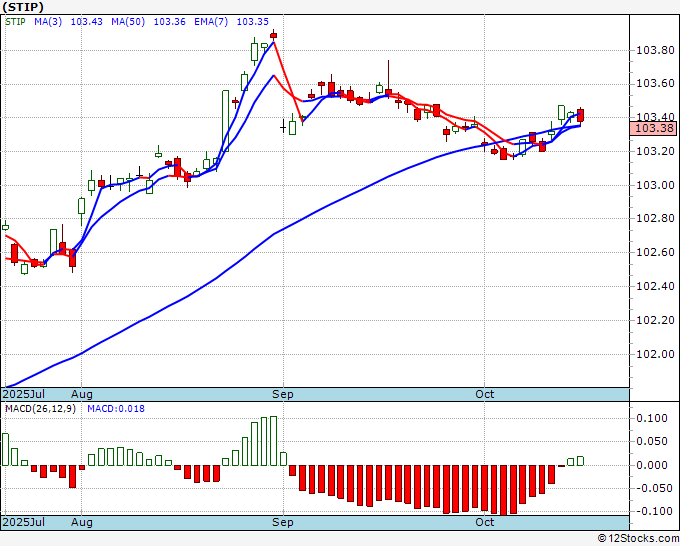Click the 103.60 price axis label

[655, 83]
